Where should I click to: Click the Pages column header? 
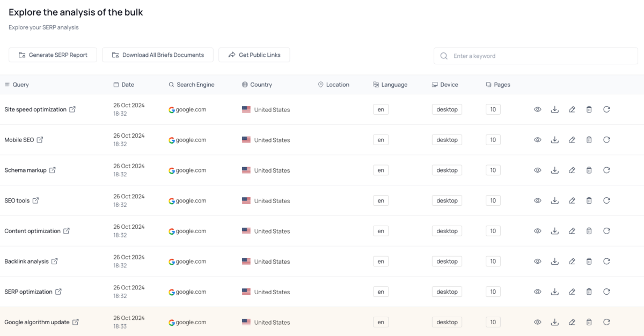tap(498, 85)
